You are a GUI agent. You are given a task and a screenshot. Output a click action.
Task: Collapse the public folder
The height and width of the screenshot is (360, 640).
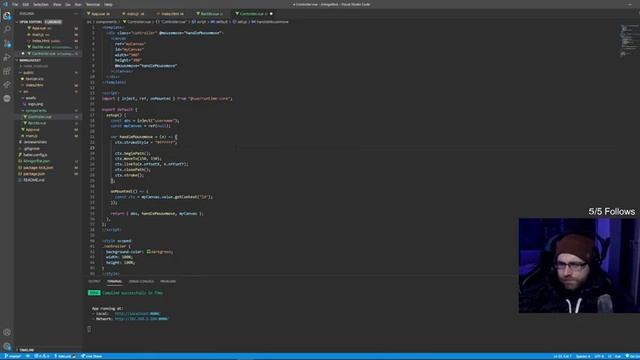click(x=48, y=73)
